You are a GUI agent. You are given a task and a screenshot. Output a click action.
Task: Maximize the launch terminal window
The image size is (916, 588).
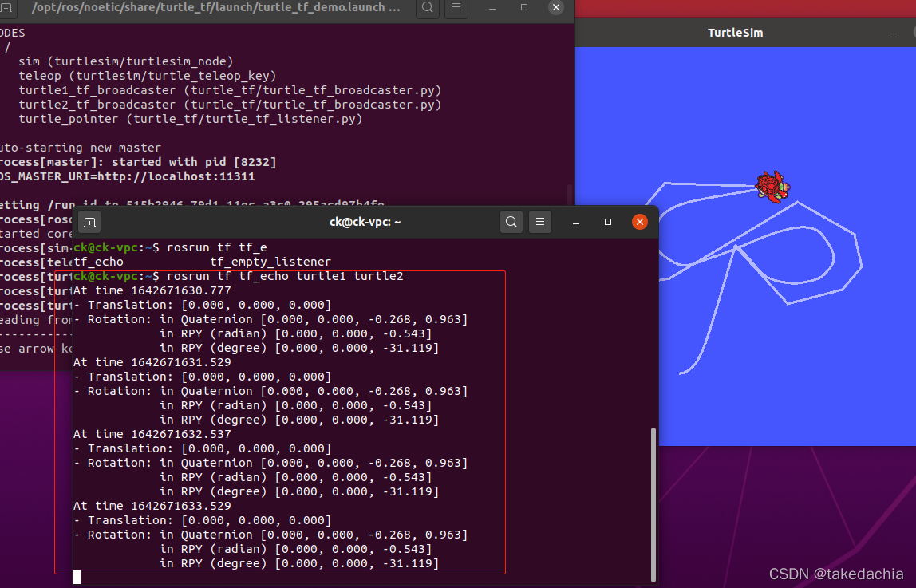524,8
